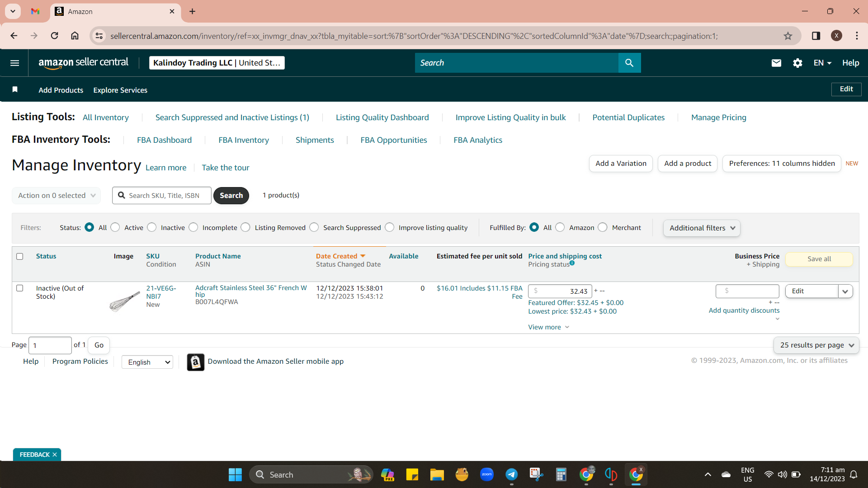This screenshot has width=868, height=488.
Task: Reload the page in browser
Action: [54, 36]
